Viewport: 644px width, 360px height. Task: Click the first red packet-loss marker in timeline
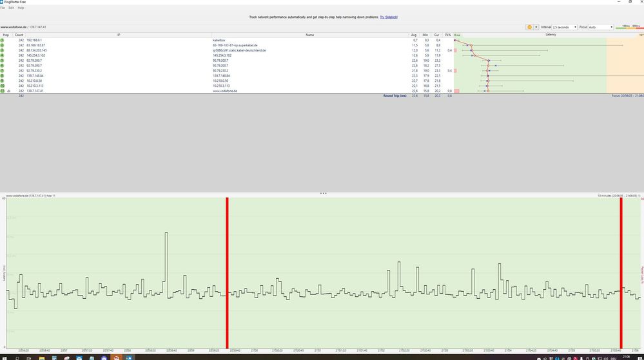[x=227, y=273]
